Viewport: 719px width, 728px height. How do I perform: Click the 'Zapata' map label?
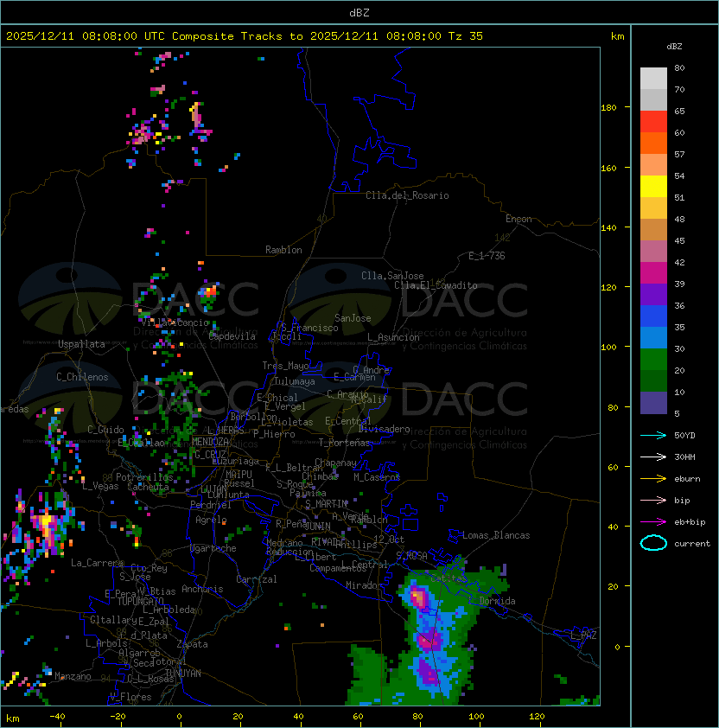(x=192, y=644)
